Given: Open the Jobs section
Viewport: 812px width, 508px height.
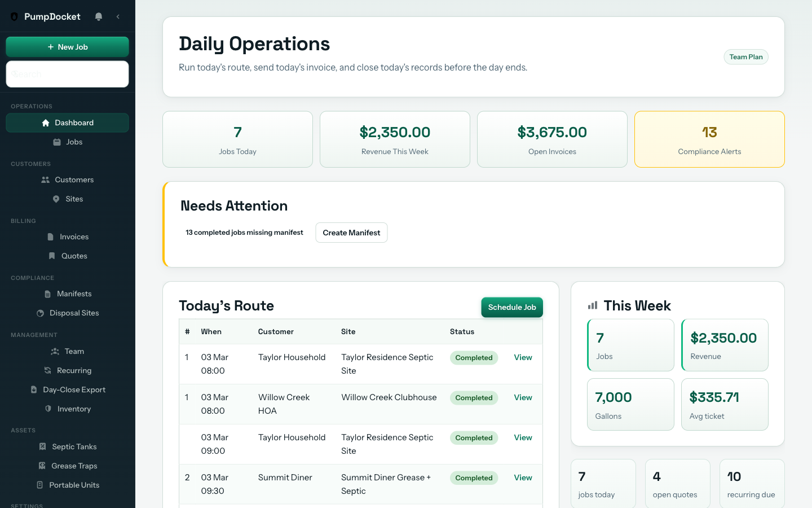Looking at the screenshot, I should 67,142.
